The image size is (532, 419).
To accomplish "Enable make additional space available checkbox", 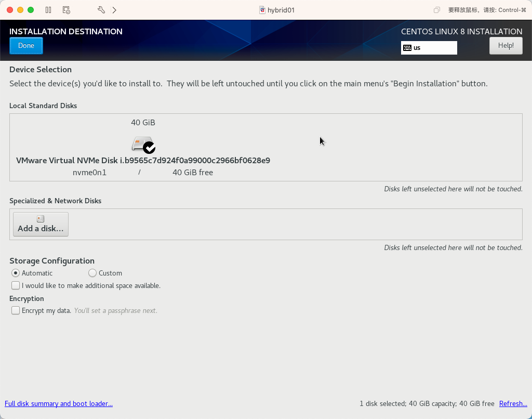I will point(15,285).
